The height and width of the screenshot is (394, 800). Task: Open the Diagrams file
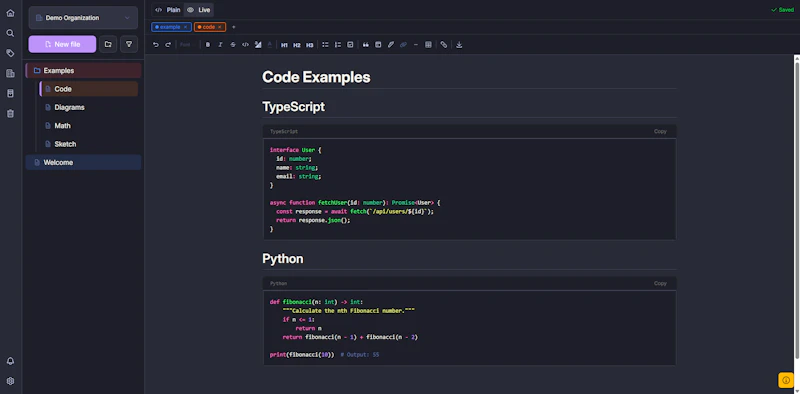[89, 107]
